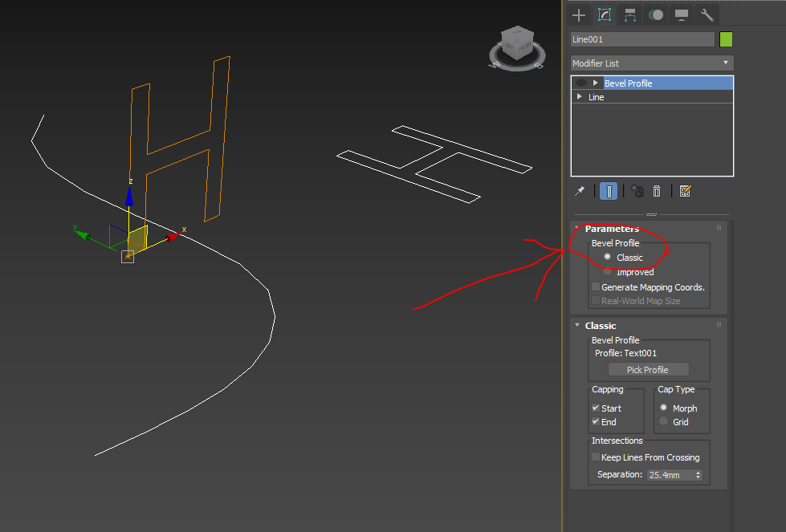Collapse the Parameters rollout
This screenshot has width=786, height=532.
(x=577, y=229)
